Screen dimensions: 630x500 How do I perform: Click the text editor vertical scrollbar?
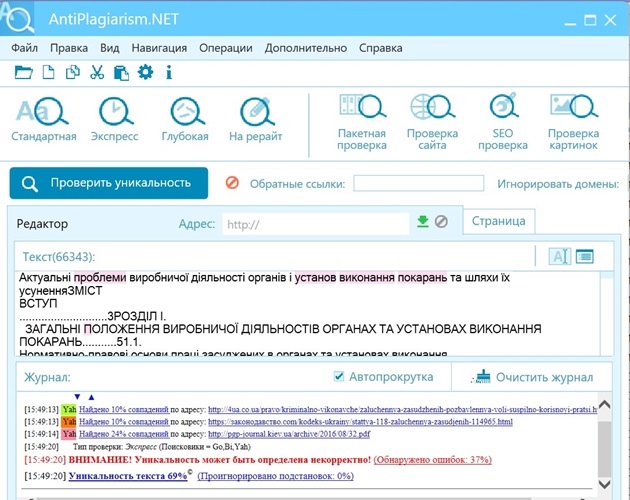(x=607, y=313)
